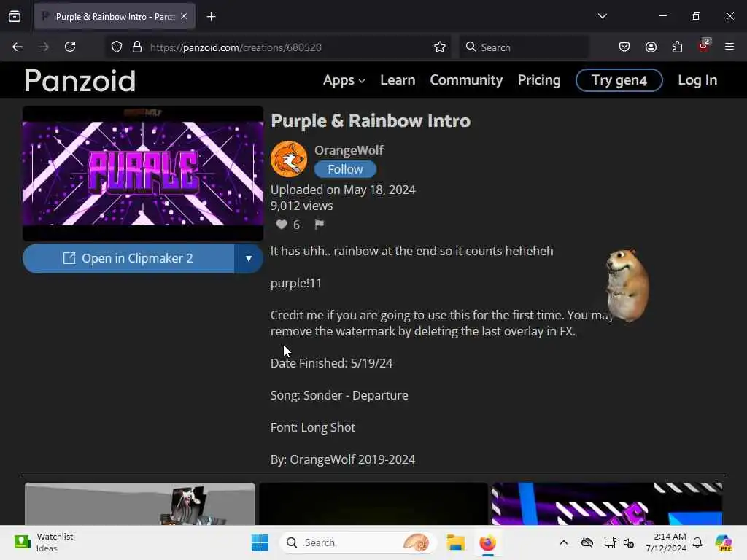Screen dimensions: 747x560
Task: Open the notifications bell icon
Action: click(x=697, y=542)
